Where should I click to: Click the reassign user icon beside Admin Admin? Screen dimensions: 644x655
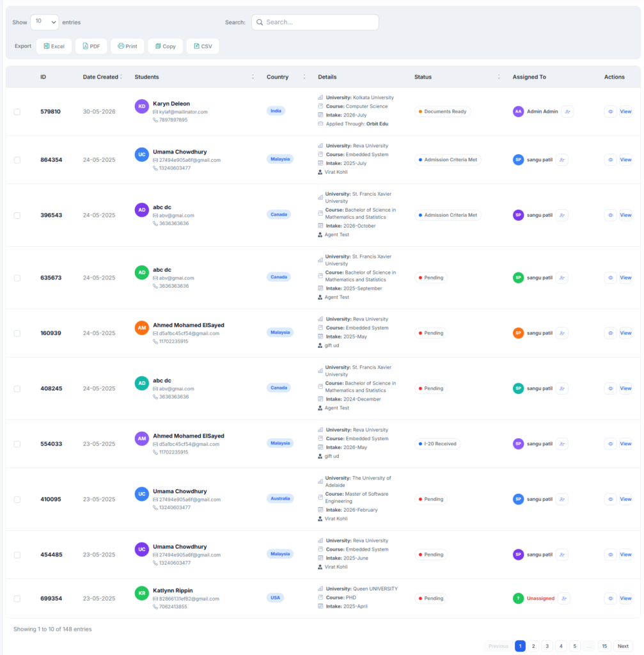click(x=567, y=111)
